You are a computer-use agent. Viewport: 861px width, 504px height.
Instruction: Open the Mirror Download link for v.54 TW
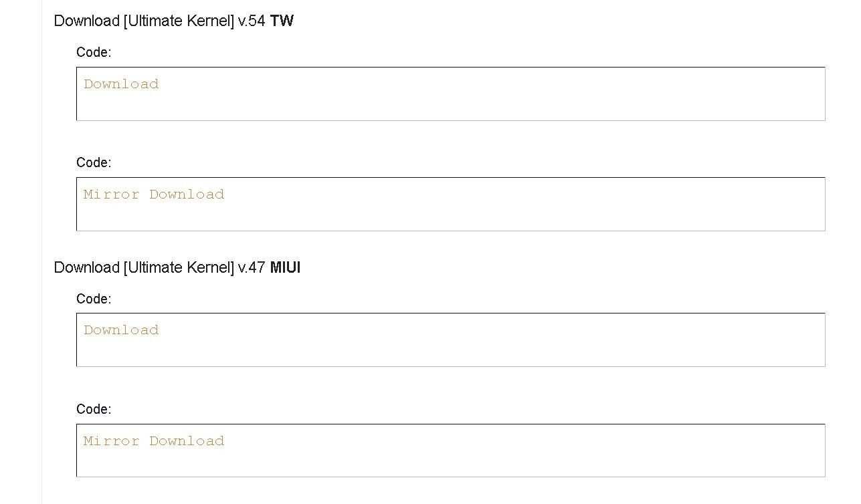(x=154, y=195)
